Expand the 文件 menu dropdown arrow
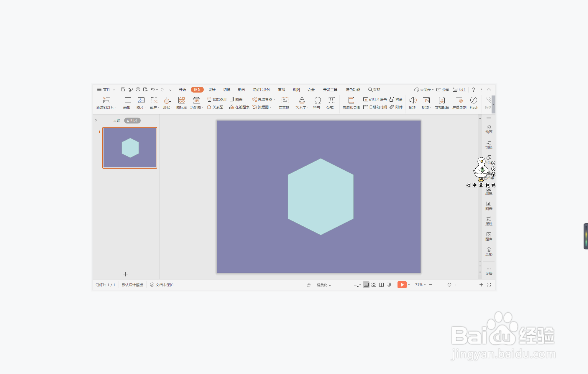The image size is (588, 374). point(114,90)
